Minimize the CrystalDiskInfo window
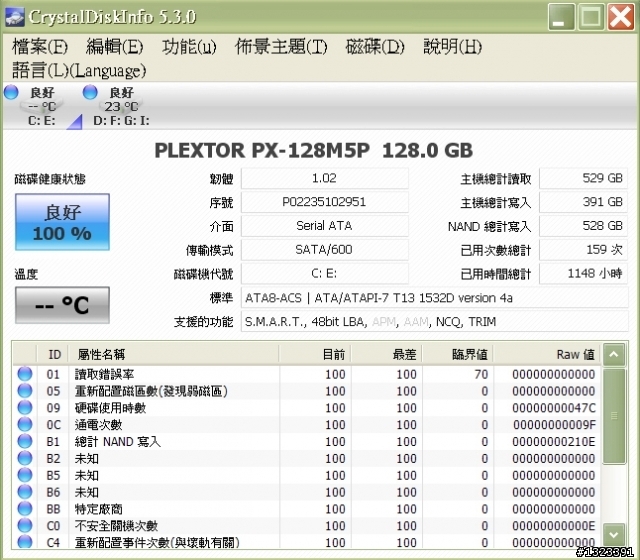 (561, 17)
